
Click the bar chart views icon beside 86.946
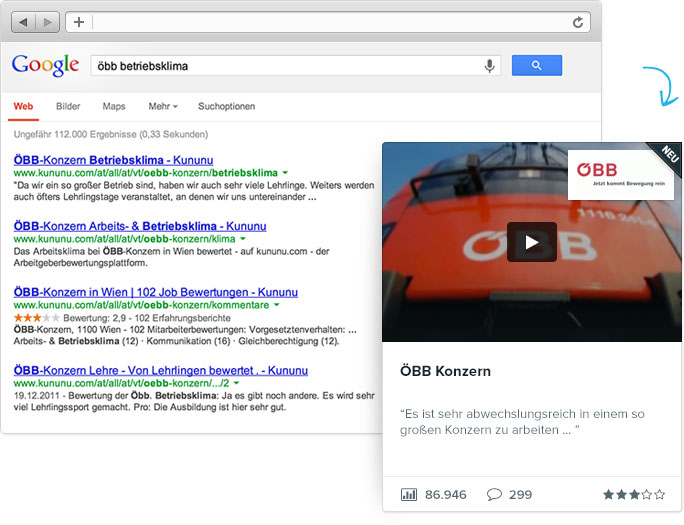point(409,494)
